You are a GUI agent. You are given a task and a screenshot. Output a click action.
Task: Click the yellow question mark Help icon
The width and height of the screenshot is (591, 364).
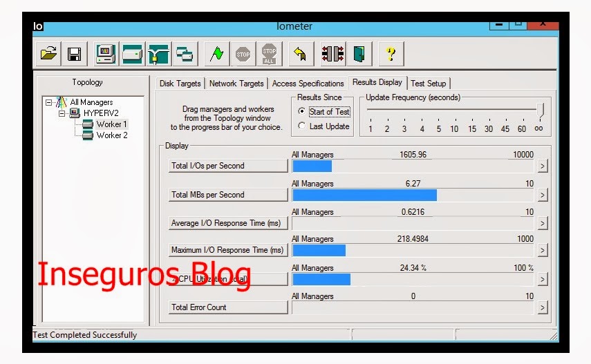coord(391,54)
